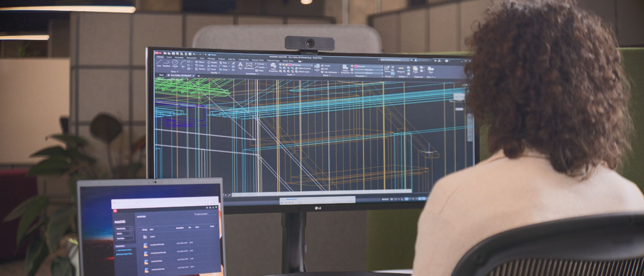Select the Circle tool in Draw panel
Viewport: 644px width, 276px height.
pyautogui.click(x=175, y=63)
